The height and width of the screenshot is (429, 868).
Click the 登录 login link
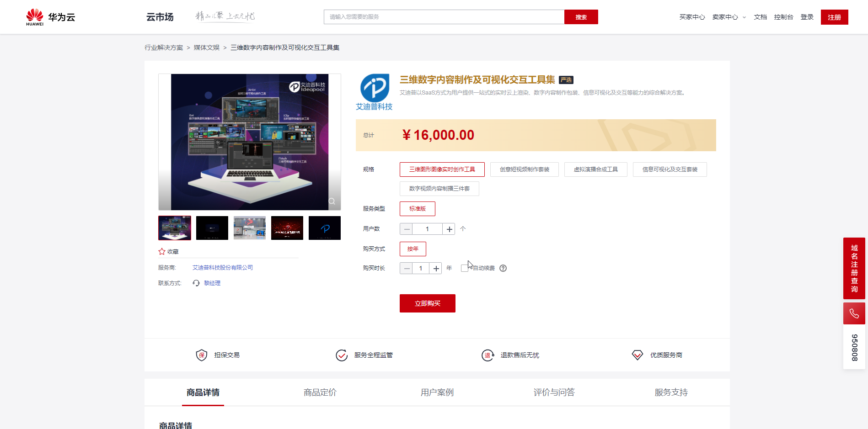coord(807,17)
